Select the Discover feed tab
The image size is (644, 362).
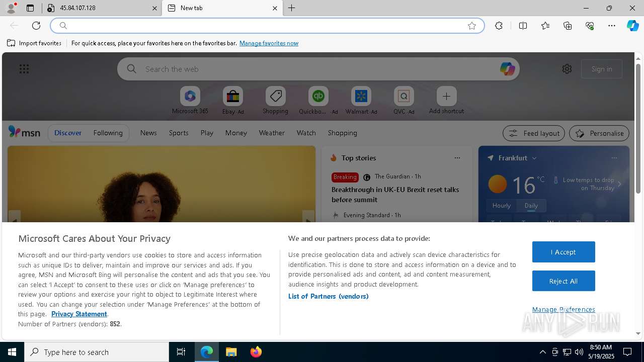click(x=68, y=133)
